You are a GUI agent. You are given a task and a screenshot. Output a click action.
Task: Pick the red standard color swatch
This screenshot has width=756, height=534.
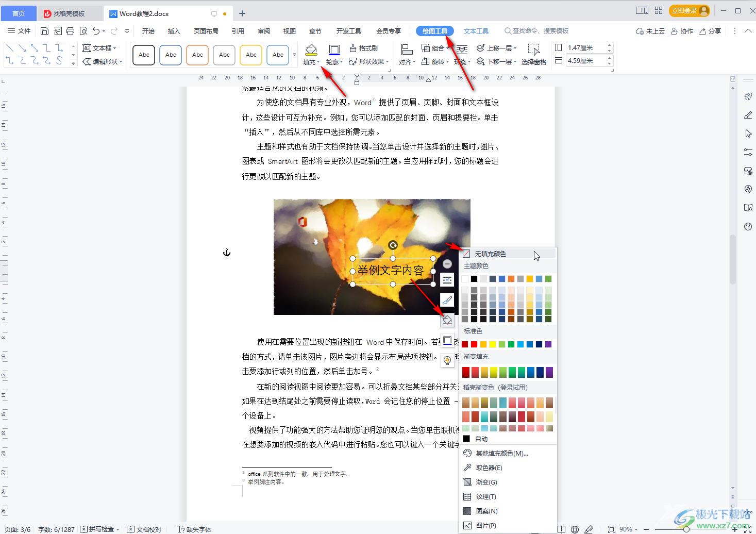point(474,344)
